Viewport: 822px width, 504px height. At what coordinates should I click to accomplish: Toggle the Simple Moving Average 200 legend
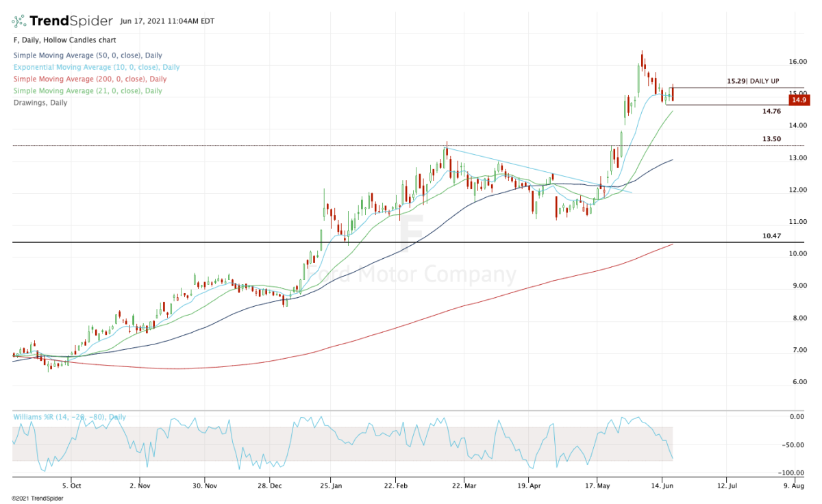click(x=89, y=79)
